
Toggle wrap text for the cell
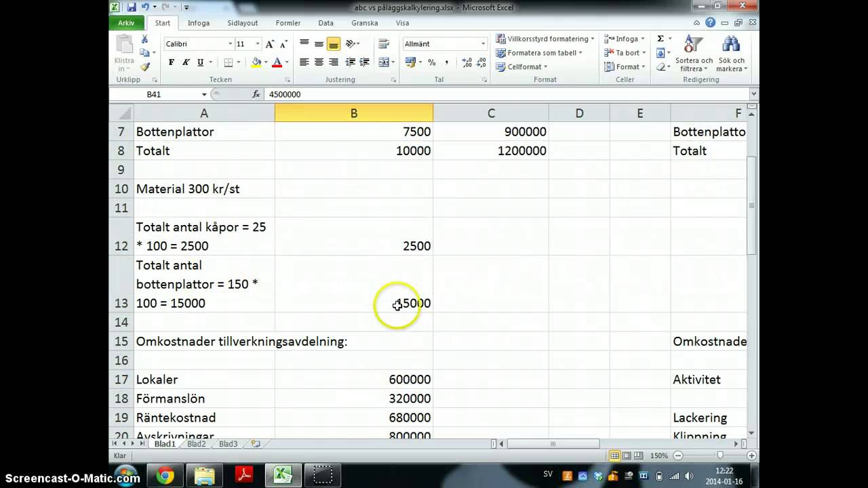[384, 44]
